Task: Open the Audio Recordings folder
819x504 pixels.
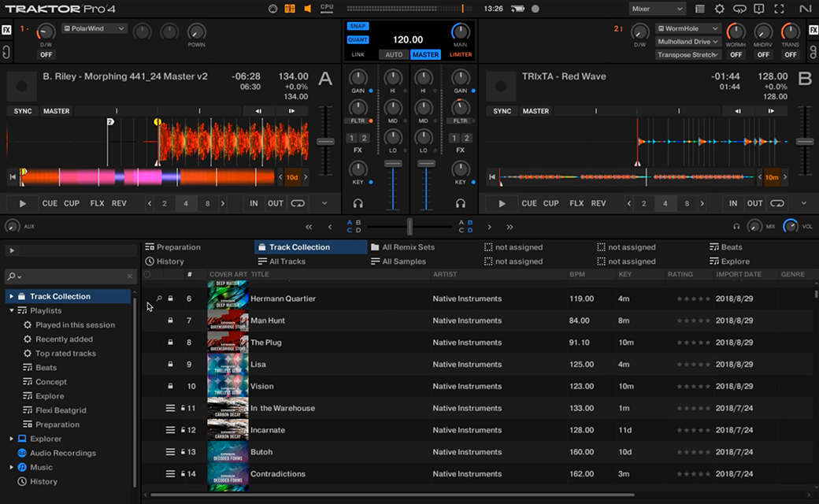Action: click(x=63, y=453)
